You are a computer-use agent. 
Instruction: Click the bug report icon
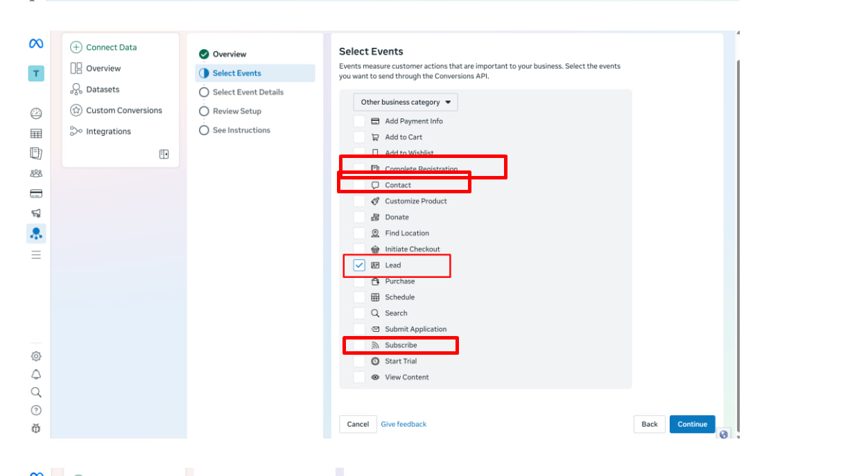tap(36, 428)
